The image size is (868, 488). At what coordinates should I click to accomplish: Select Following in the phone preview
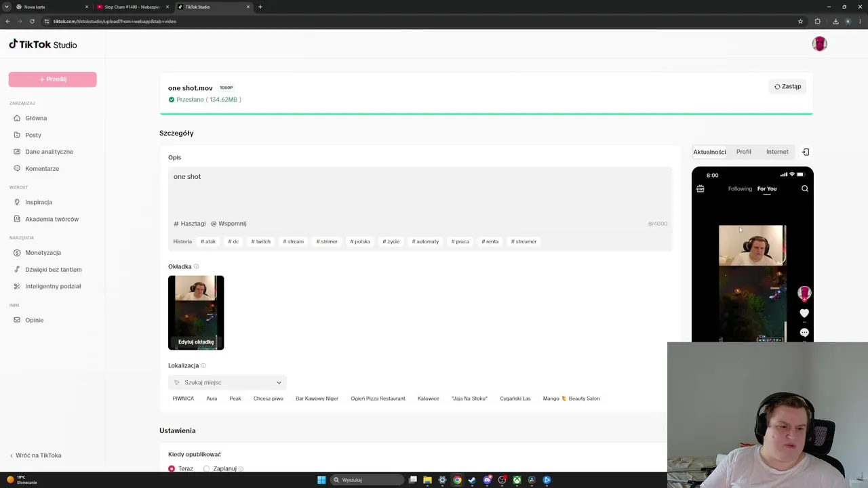point(740,188)
